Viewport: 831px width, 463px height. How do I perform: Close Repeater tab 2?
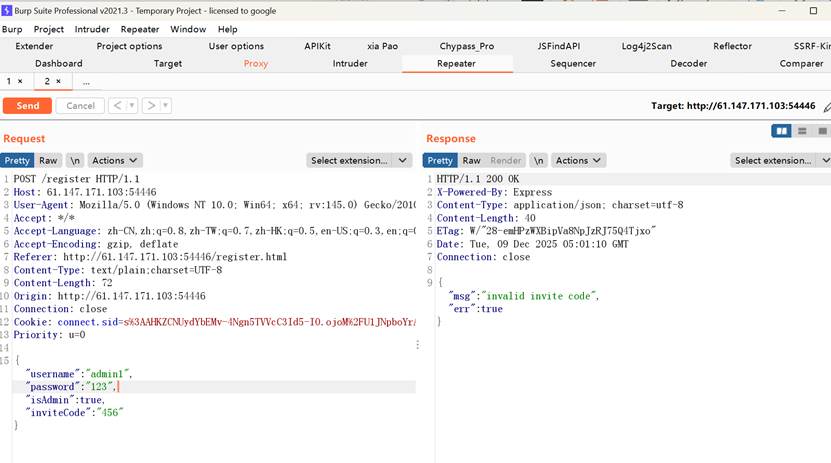point(58,81)
